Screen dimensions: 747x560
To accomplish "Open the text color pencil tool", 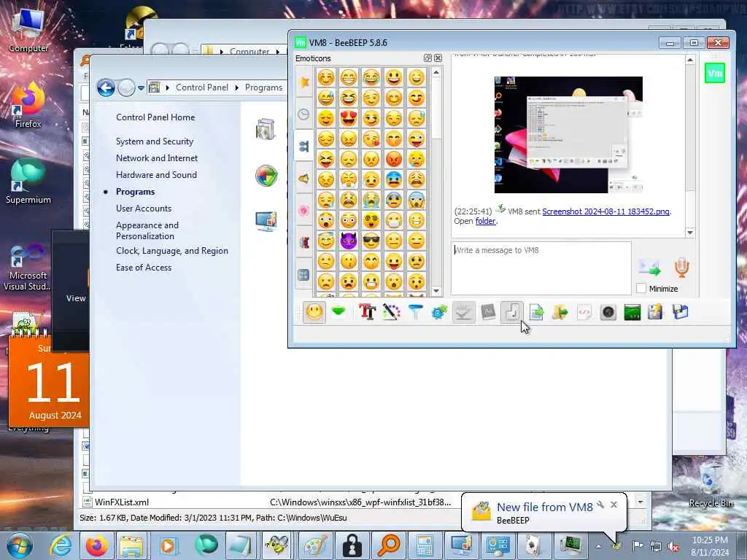I will click(x=391, y=312).
